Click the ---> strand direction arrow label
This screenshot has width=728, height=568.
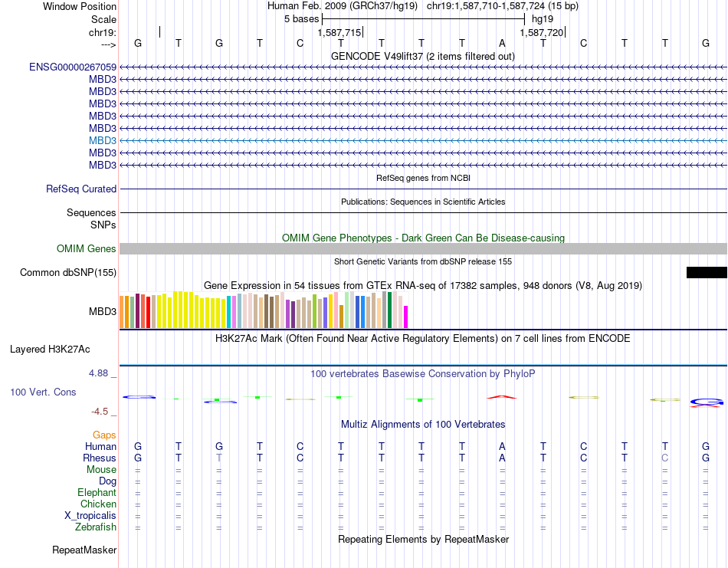[109, 44]
